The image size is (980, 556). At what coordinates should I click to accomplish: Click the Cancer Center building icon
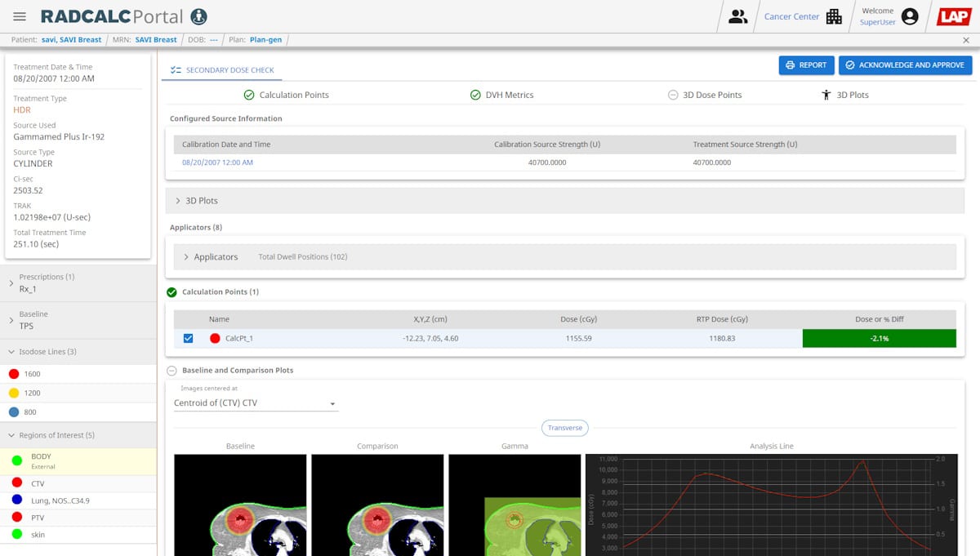click(x=834, y=17)
